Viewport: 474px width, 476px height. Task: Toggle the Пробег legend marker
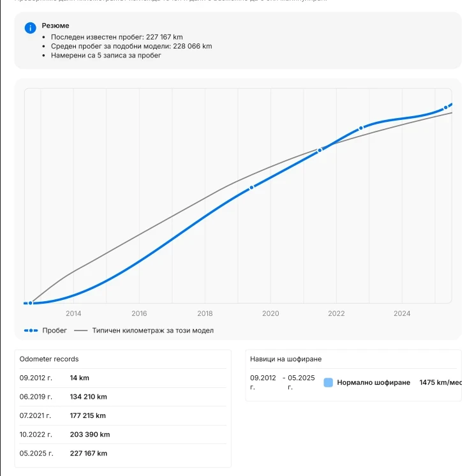pyautogui.click(x=31, y=331)
